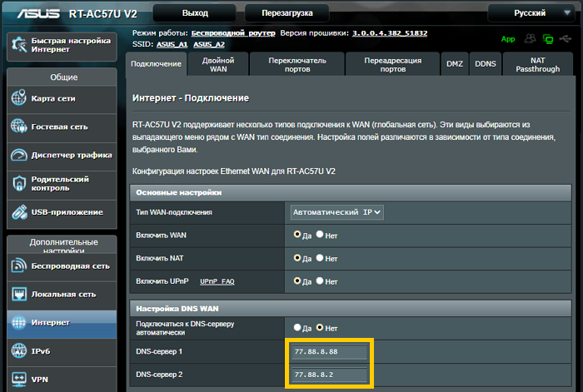
Task: Click the DNS-сервер 1 input field
Action: pyautogui.click(x=330, y=352)
